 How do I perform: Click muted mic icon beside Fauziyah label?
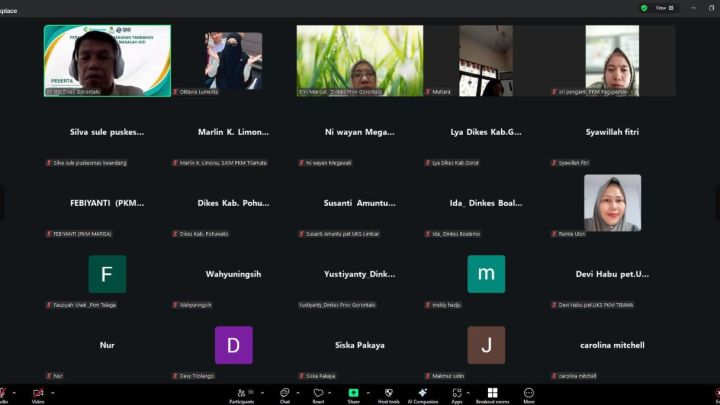[49, 305]
